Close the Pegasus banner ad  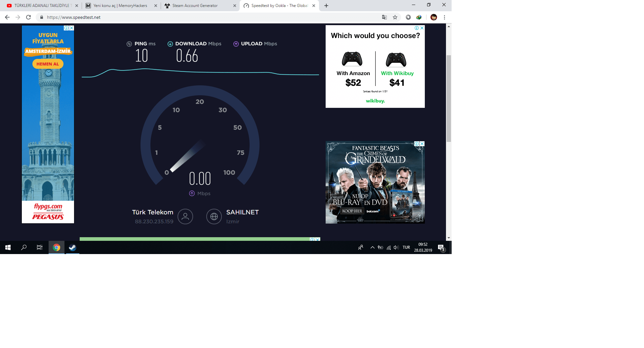coord(72,28)
